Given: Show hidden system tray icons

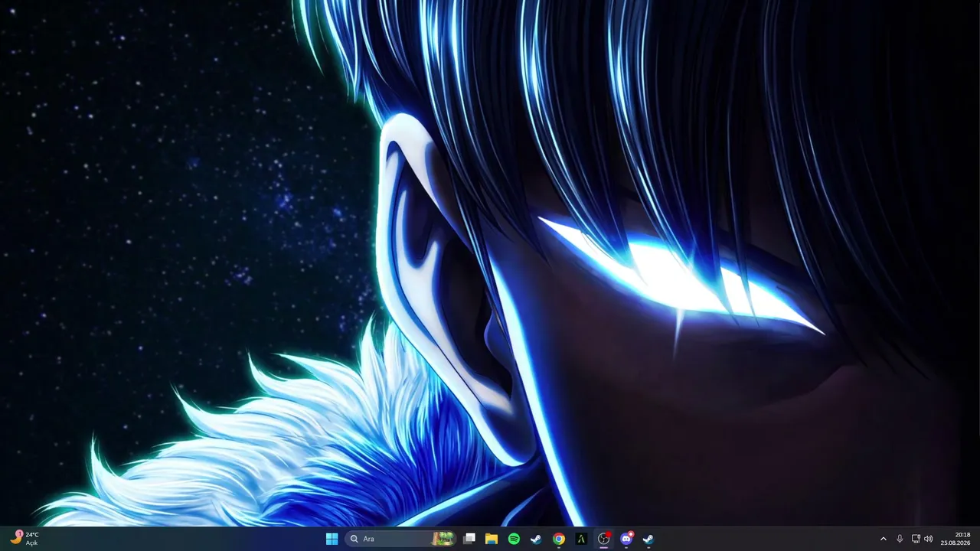Looking at the screenshot, I should [x=883, y=539].
